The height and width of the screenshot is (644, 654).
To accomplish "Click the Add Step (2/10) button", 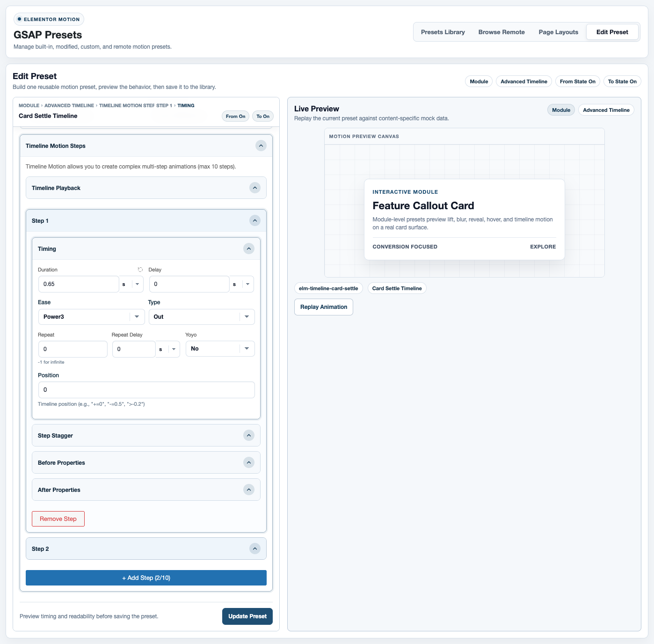I will pyautogui.click(x=146, y=578).
